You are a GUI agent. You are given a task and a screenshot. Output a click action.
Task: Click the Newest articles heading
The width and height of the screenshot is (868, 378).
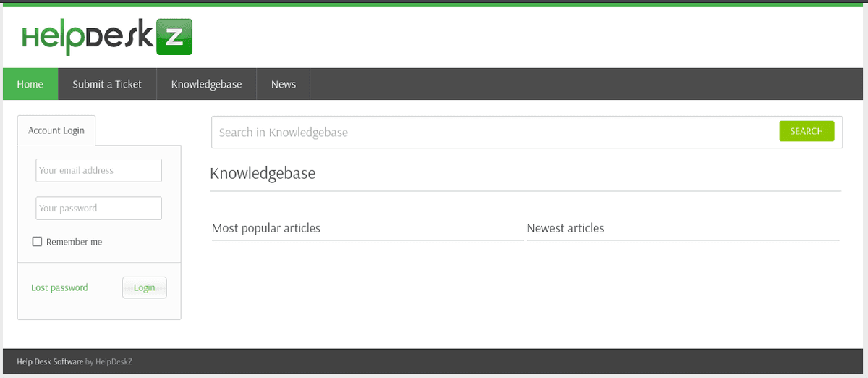(566, 228)
